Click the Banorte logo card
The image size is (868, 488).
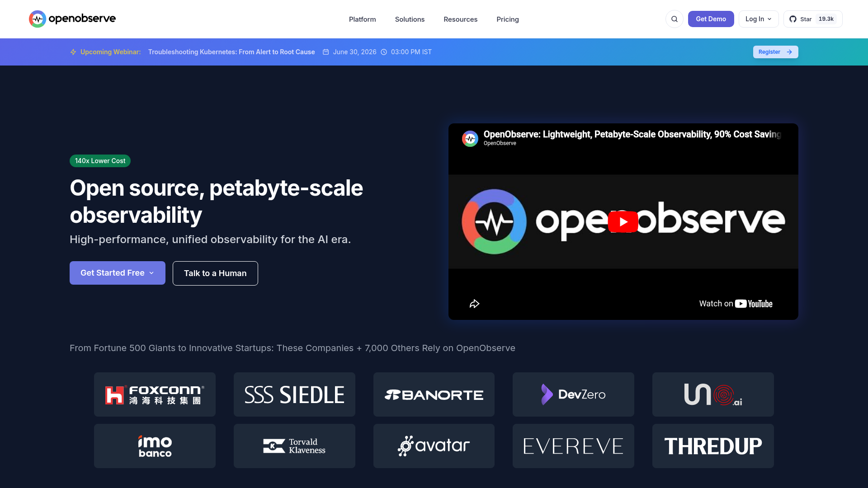pos(434,394)
